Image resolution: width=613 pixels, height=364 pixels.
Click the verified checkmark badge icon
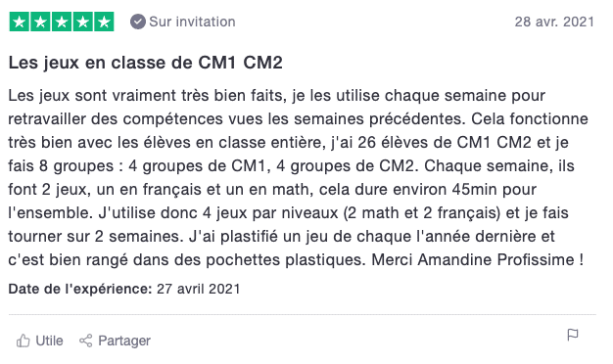(138, 22)
